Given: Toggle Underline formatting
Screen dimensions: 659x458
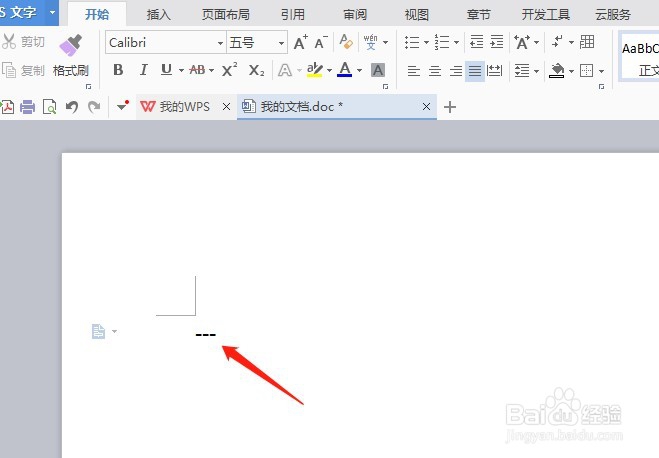Looking at the screenshot, I should (x=166, y=70).
